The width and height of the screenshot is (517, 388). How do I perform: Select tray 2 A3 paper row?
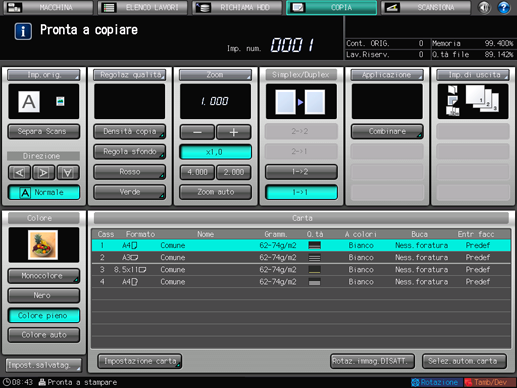[301, 257]
